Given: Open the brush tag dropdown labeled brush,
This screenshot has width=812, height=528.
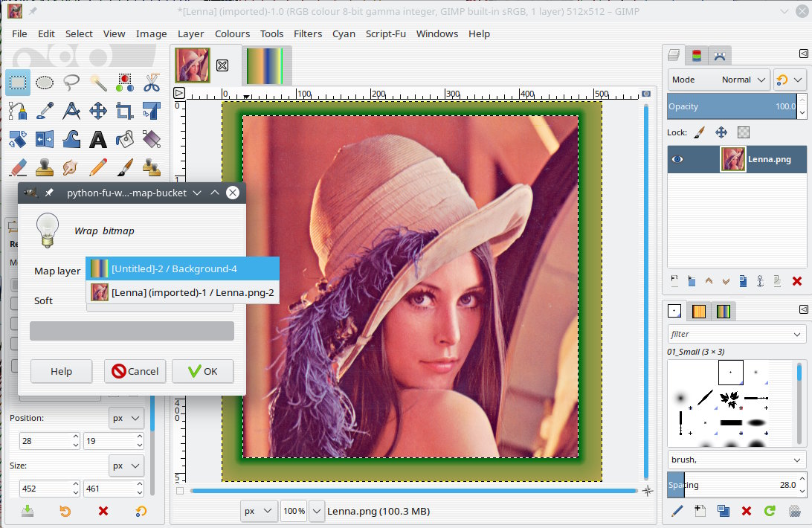Looking at the screenshot, I should [736, 460].
